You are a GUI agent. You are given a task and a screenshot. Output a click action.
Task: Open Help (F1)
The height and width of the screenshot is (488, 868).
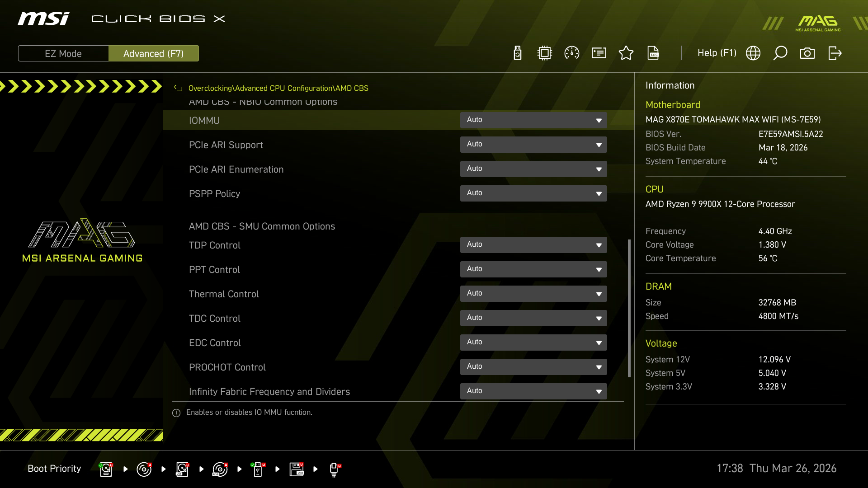coord(717,53)
